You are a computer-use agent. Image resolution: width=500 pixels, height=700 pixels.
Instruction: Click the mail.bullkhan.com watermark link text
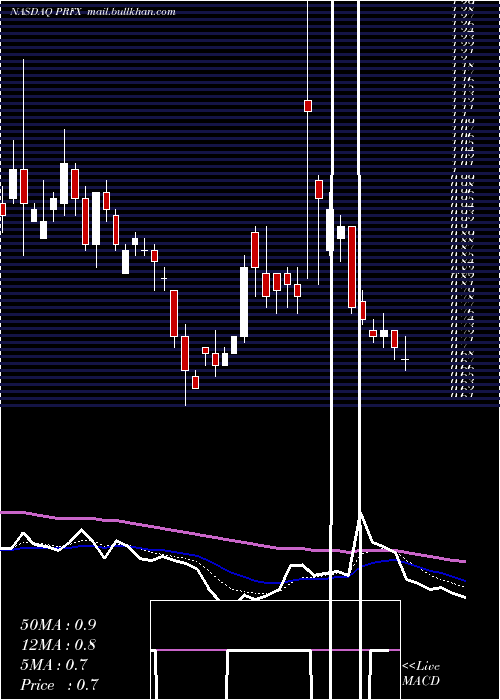coord(131,12)
